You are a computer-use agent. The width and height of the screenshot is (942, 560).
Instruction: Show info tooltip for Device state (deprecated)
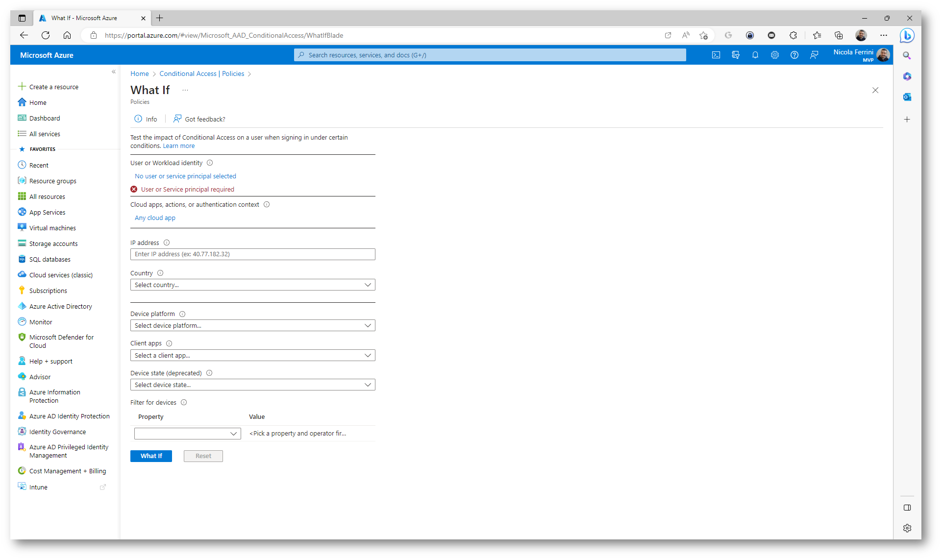(x=209, y=373)
